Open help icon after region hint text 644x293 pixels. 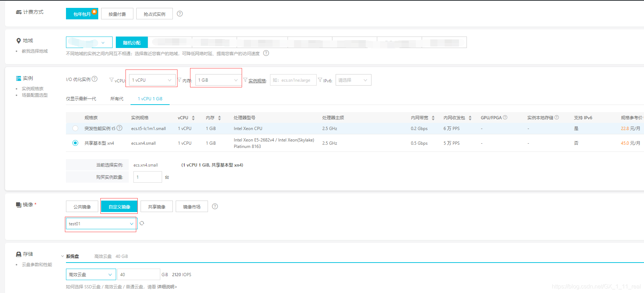click(266, 53)
